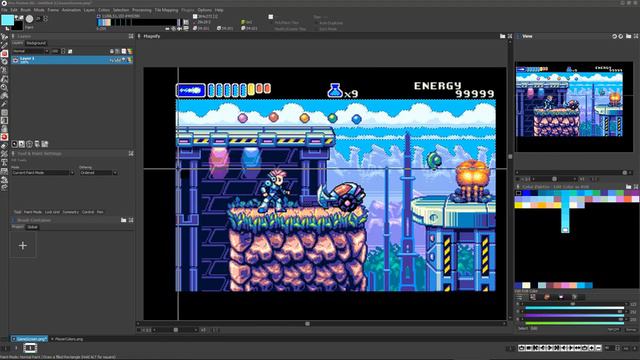Switch to the Layers tab
The width and height of the screenshot is (640, 360).
[x=18, y=43]
